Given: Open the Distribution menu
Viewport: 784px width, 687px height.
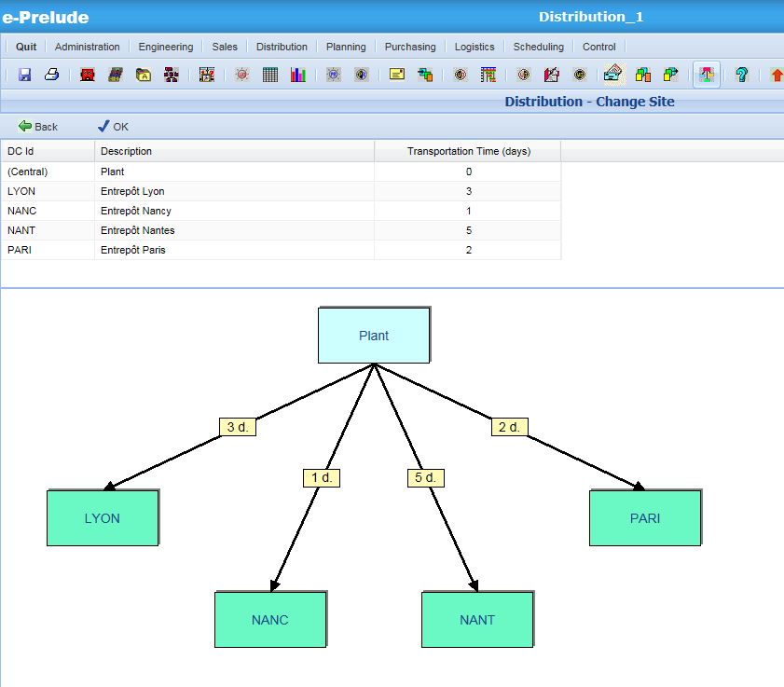Looking at the screenshot, I should [282, 47].
